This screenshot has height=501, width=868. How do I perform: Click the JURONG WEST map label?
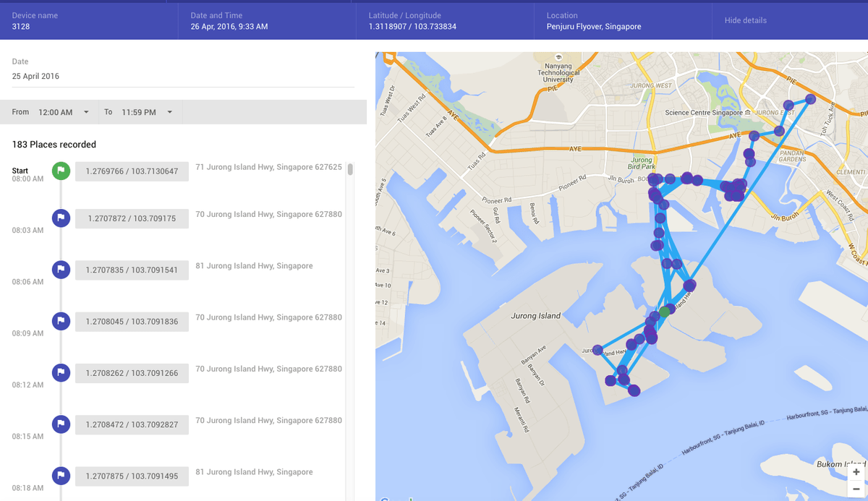point(651,85)
